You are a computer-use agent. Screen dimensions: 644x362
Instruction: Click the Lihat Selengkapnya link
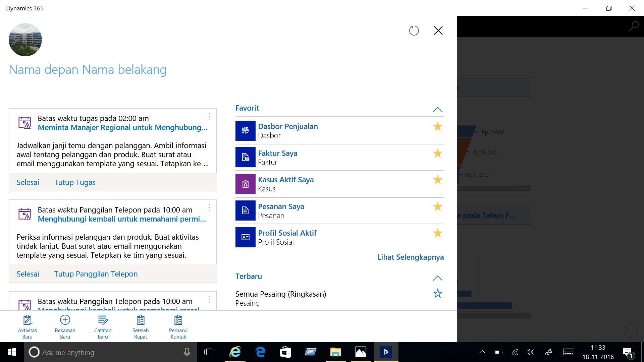point(410,257)
